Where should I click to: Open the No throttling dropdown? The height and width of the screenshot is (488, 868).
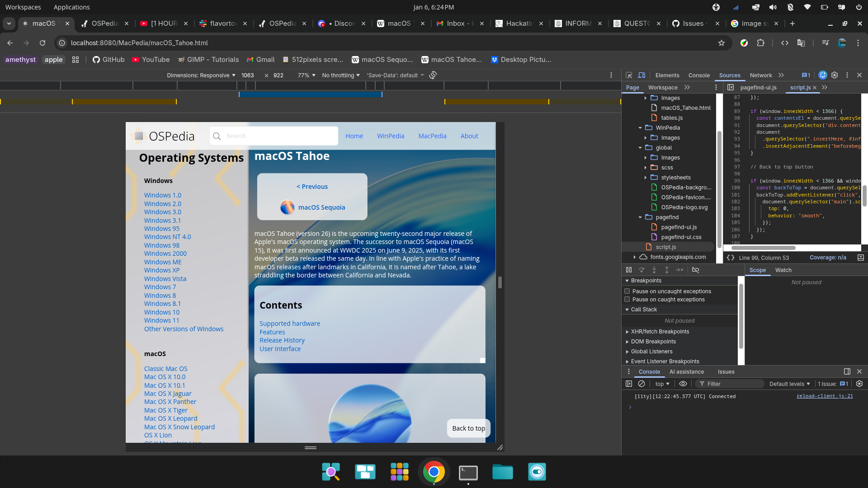point(341,75)
